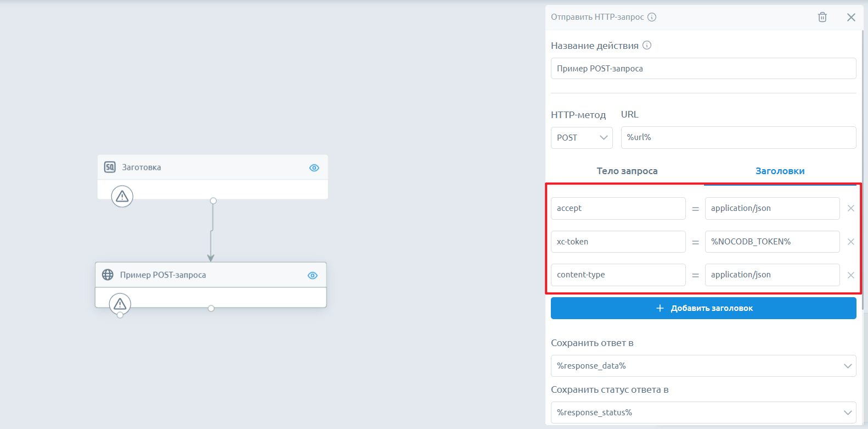Switch to the 'Тело запроса' tab
This screenshot has height=429, width=868.
tap(627, 171)
